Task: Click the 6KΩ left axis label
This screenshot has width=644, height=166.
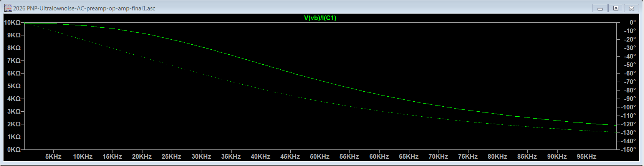Action: coord(14,74)
